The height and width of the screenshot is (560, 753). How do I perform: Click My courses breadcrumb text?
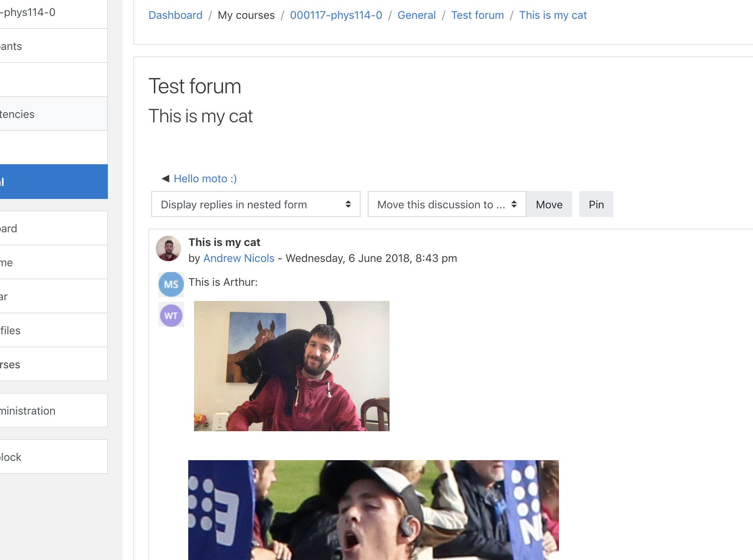pos(246,15)
